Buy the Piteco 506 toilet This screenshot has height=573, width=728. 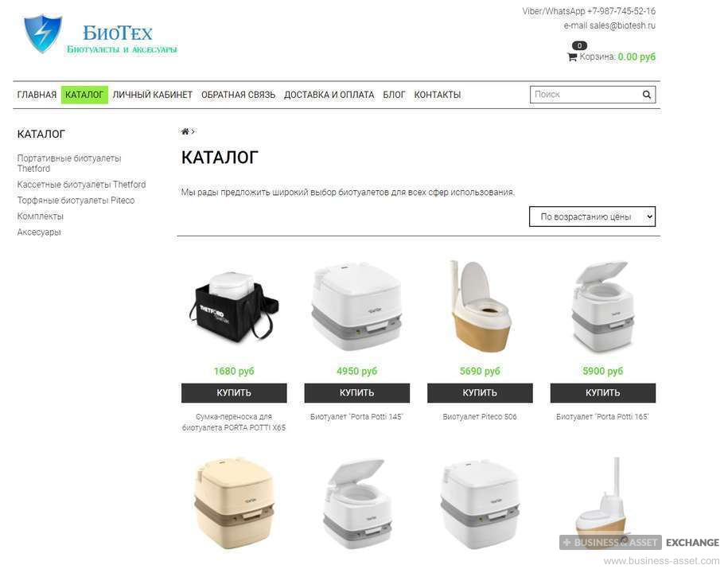pos(480,393)
